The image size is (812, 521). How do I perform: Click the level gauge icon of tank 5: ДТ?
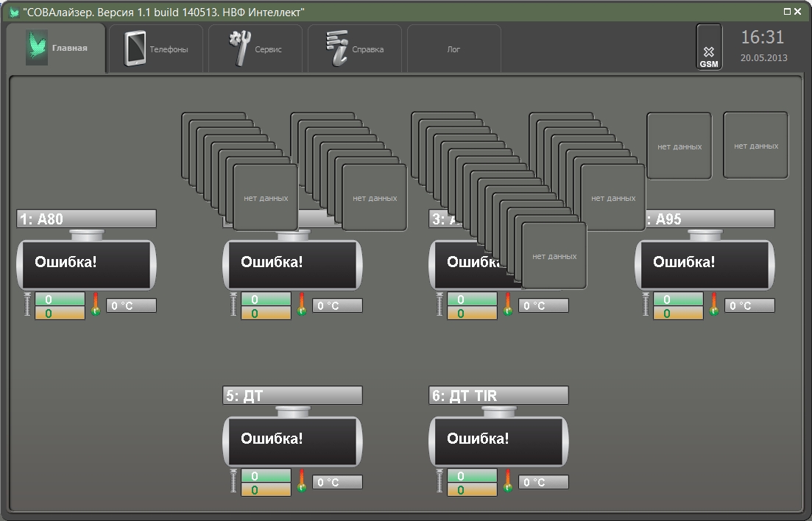tap(233, 481)
